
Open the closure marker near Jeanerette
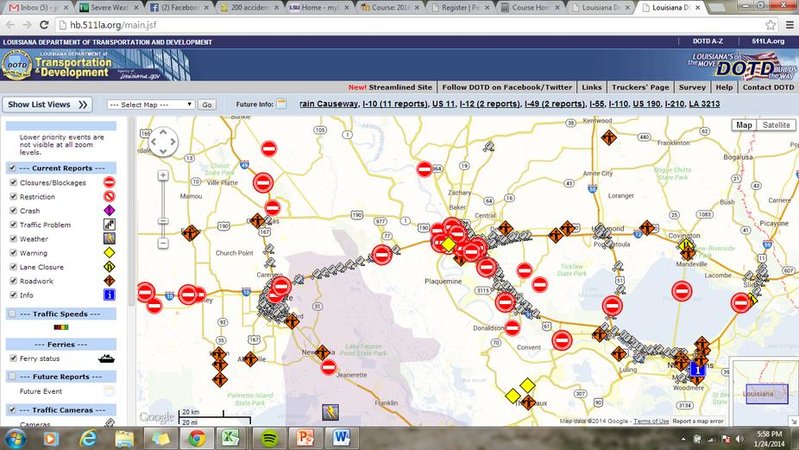point(329,367)
